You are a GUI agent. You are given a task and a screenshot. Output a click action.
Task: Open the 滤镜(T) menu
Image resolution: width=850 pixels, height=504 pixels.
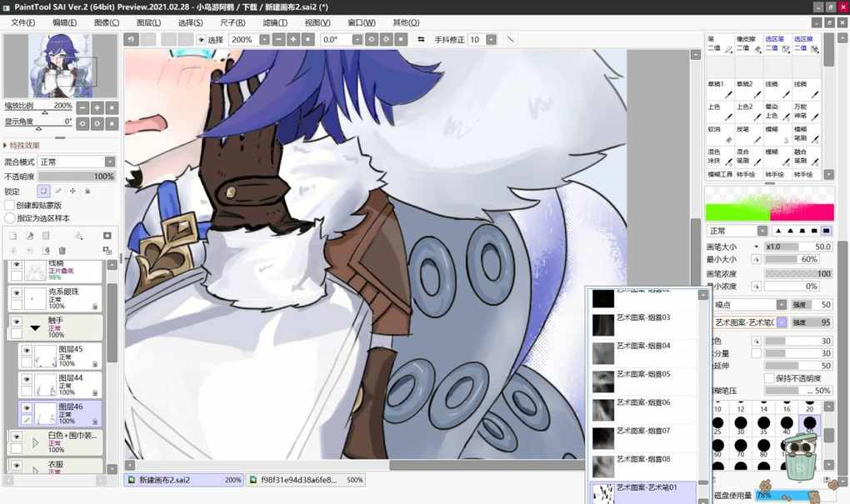point(274,22)
